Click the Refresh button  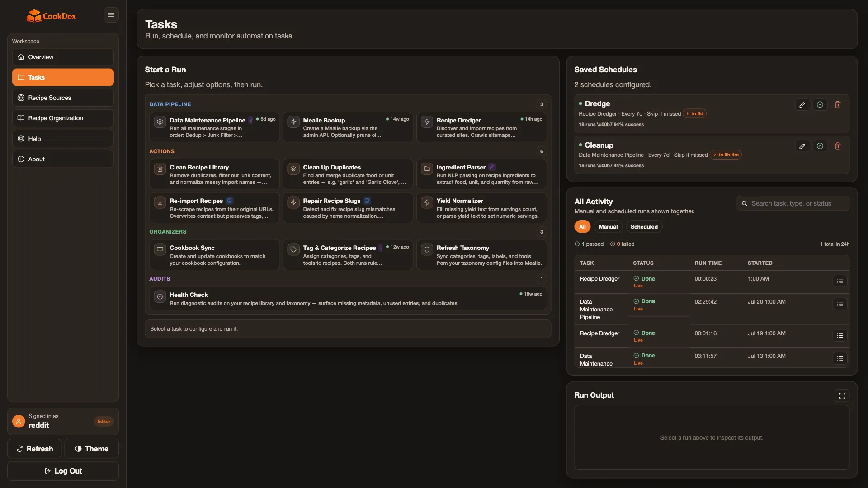34,449
